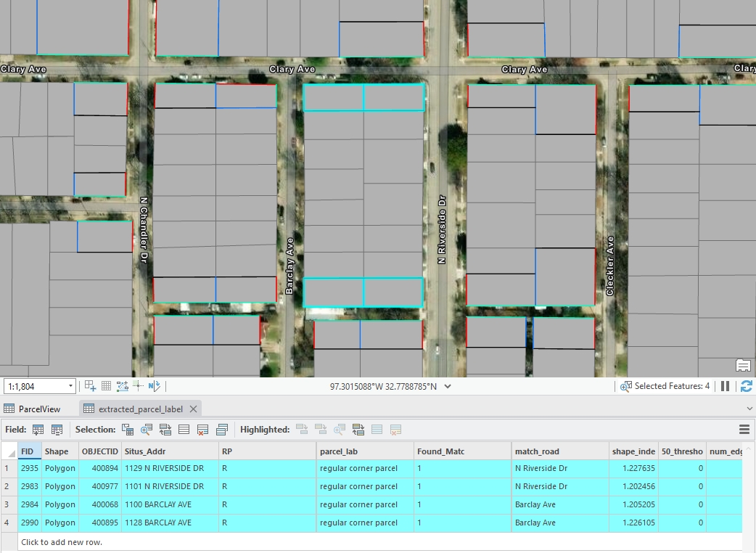Click the 'Click to add new row' cell

click(62, 542)
